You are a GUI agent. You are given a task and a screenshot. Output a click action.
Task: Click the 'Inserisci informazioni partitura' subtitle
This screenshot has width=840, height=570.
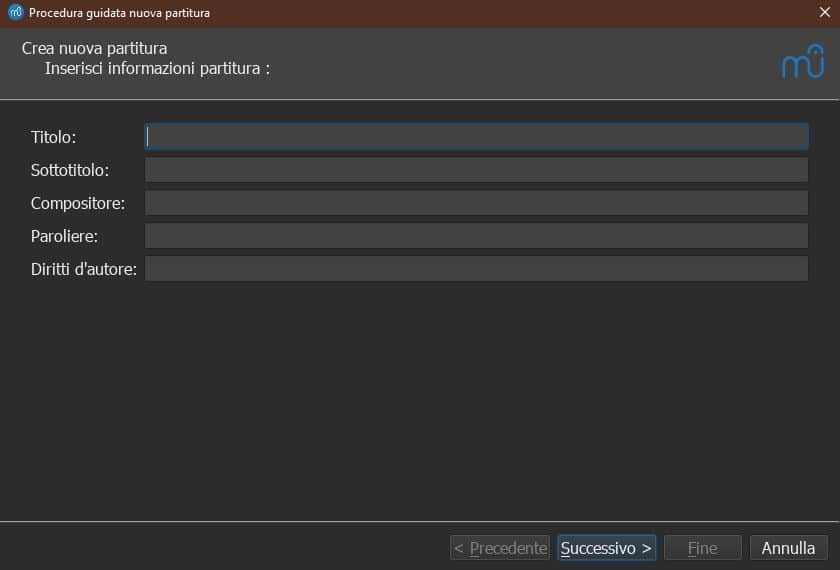click(x=158, y=68)
